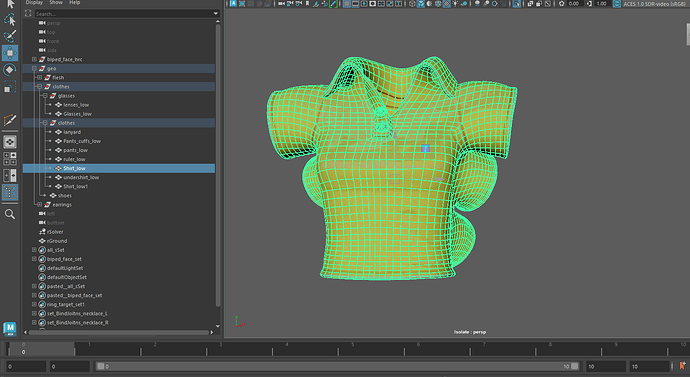Expand the ring_target_set1 node

pyautogui.click(x=34, y=304)
